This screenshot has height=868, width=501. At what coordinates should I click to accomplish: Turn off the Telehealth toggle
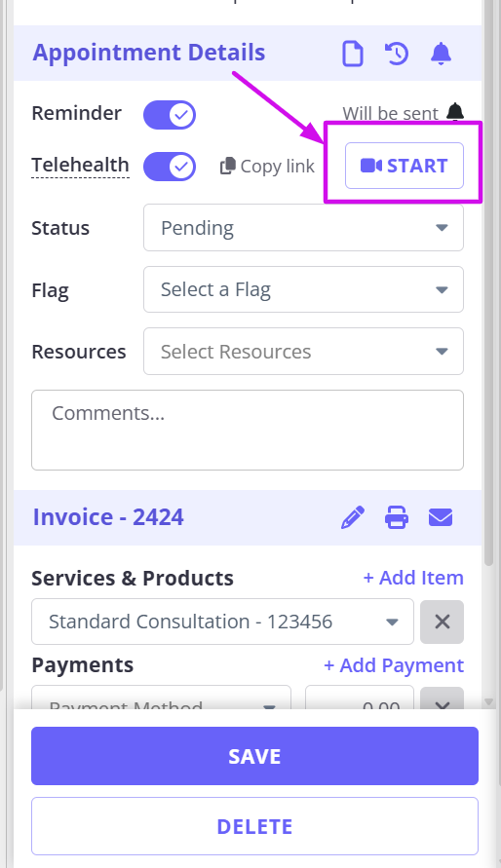click(x=170, y=167)
